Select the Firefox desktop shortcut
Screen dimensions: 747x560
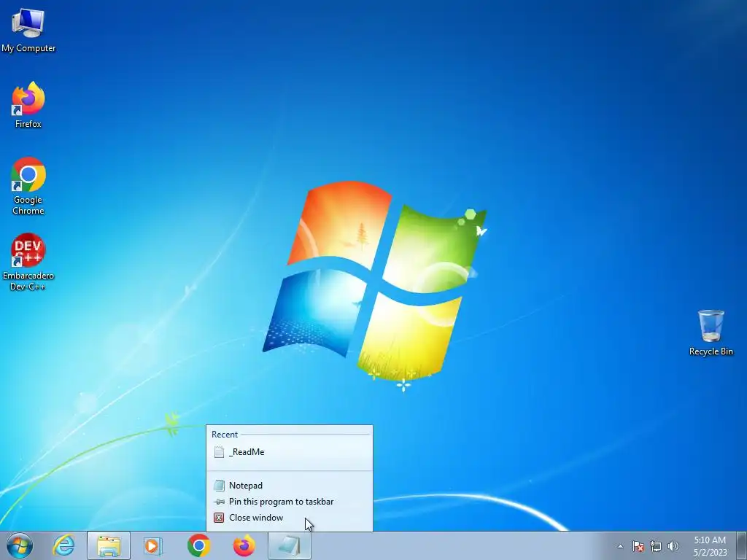coord(28,105)
